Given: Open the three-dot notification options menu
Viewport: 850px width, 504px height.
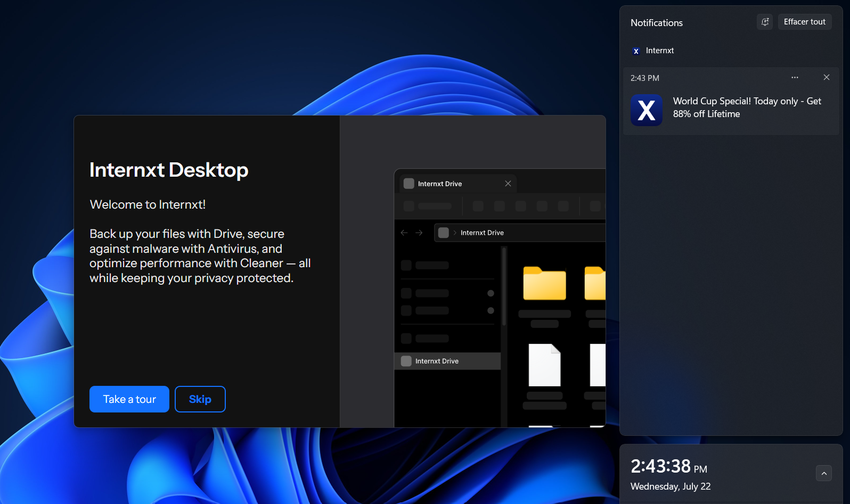Looking at the screenshot, I should pyautogui.click(x=795, y=78).
